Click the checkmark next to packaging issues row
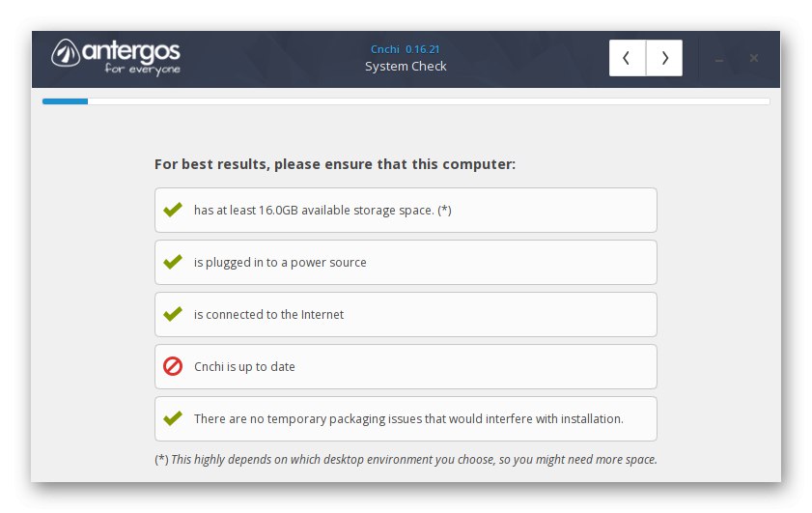The width and height of the screenshot is (812, 513). pos(173,418)
